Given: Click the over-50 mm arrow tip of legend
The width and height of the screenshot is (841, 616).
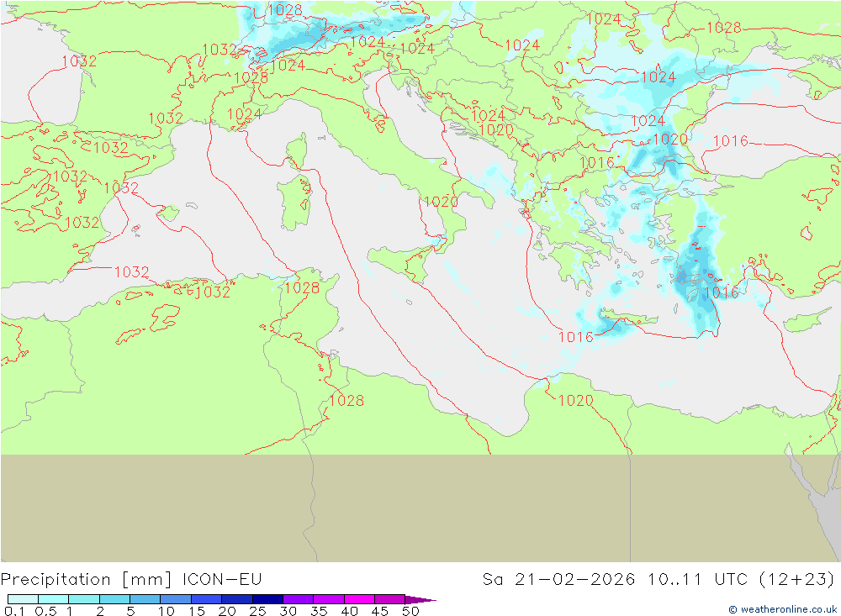Looking at the screenshot, I should tap(420, 599).
